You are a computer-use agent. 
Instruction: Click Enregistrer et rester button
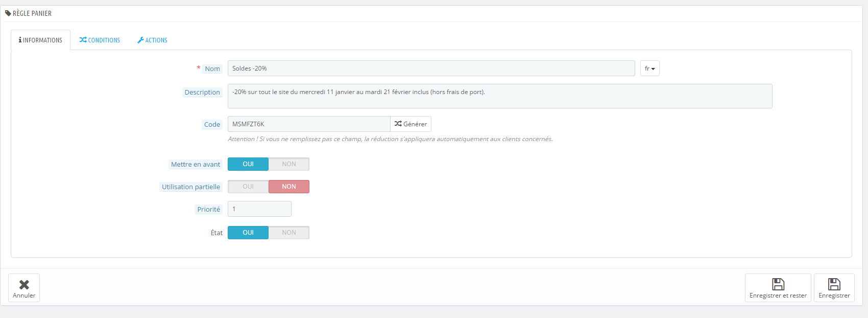pos(778,288)
